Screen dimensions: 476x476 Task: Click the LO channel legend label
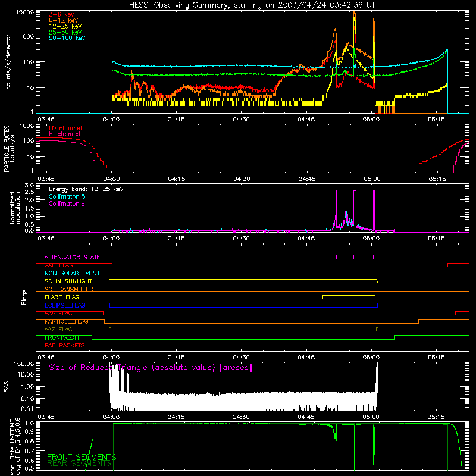(65, 128)
